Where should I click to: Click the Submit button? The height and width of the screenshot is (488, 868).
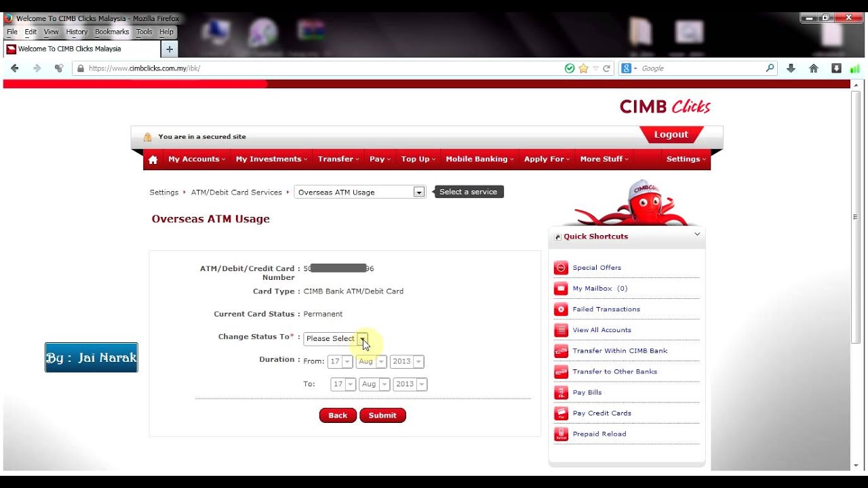click(382, 415)
